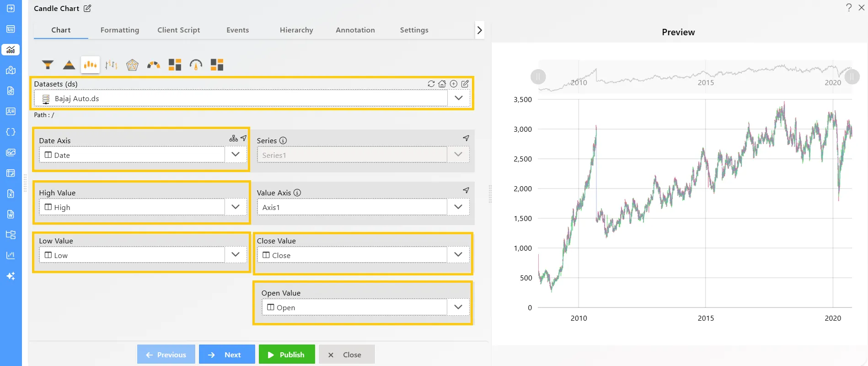Image resolution: width=868 pixels, height=366 pixels.
Task: Edit the Candle Chart title
Action: point(87,8)
